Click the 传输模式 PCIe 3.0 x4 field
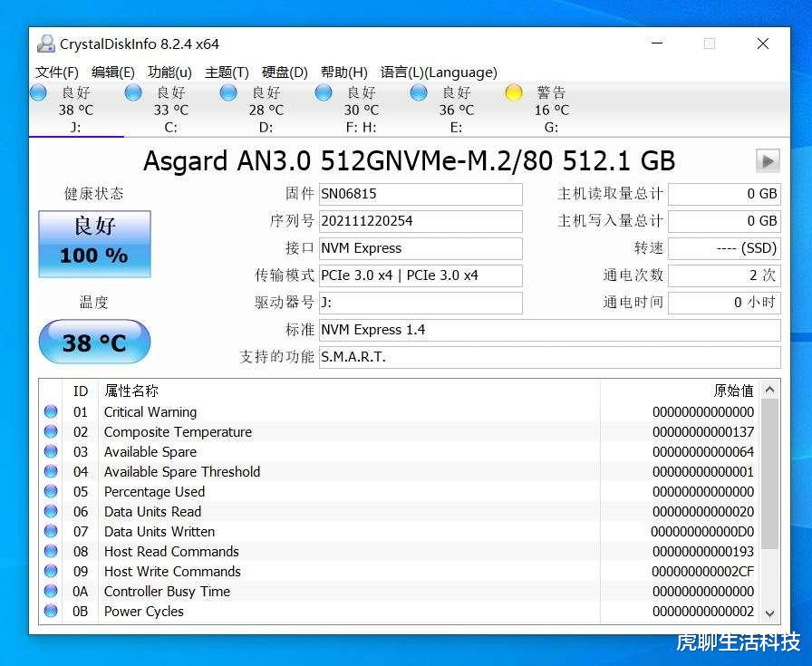 coord(420,275)
